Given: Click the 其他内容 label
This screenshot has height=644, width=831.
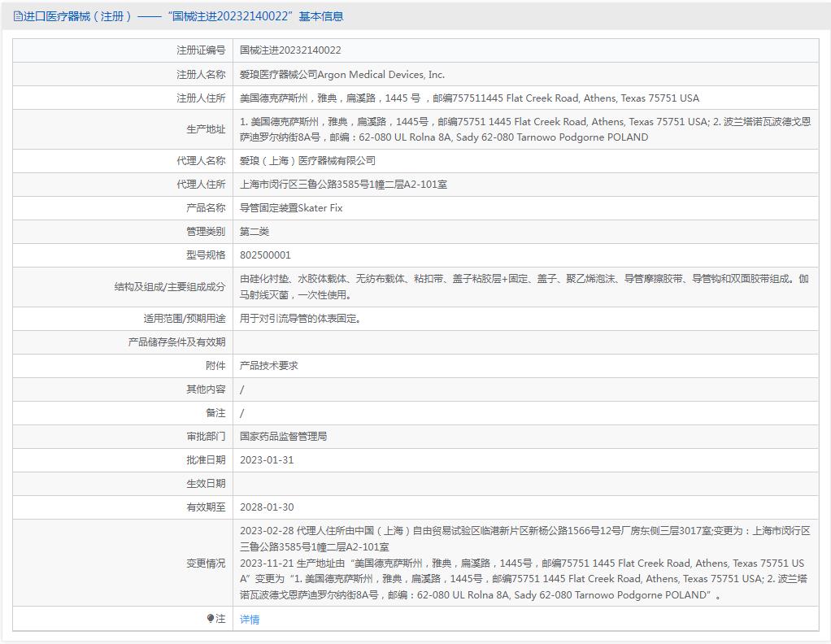Looking at the screenshot, I should (x=206, y=389).
